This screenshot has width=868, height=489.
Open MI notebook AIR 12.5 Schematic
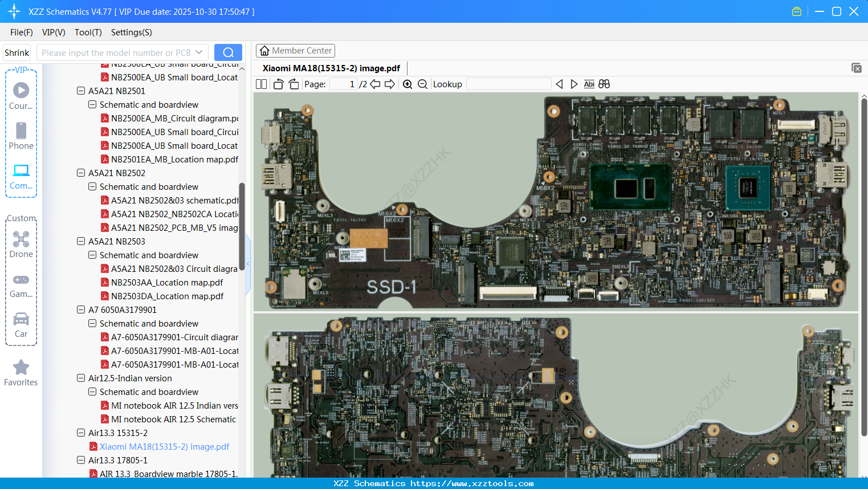pyautogui.click(x=173, y=419)
